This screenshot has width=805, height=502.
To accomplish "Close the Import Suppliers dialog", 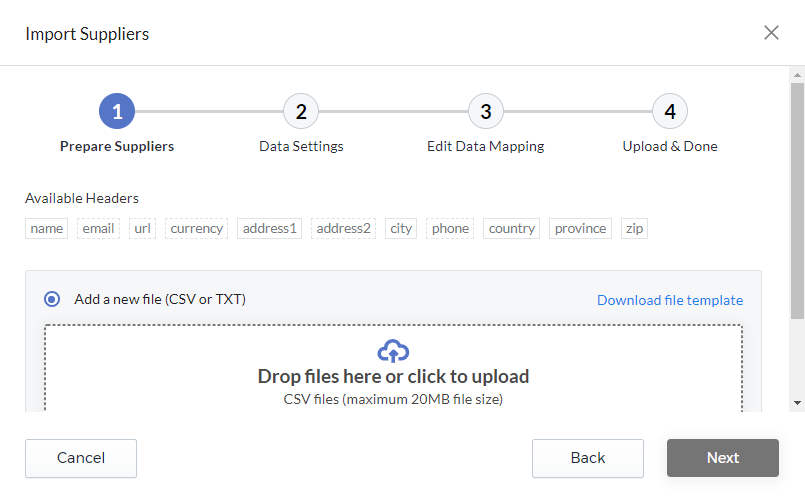I will [x=771, y=33].
